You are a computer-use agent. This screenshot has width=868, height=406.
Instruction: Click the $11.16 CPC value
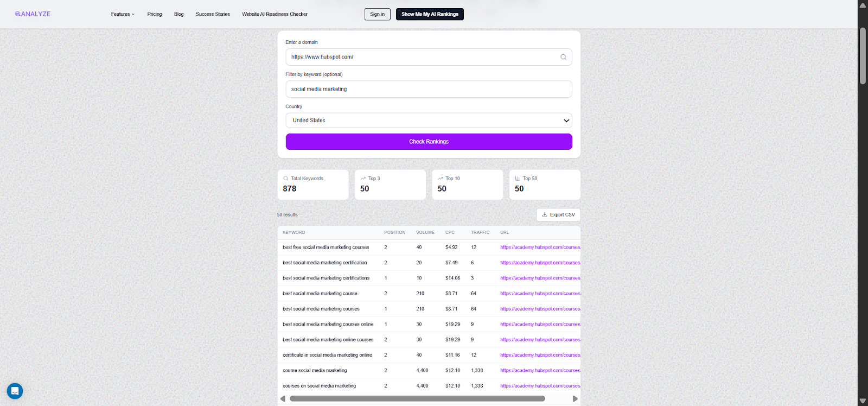(452, 355)
